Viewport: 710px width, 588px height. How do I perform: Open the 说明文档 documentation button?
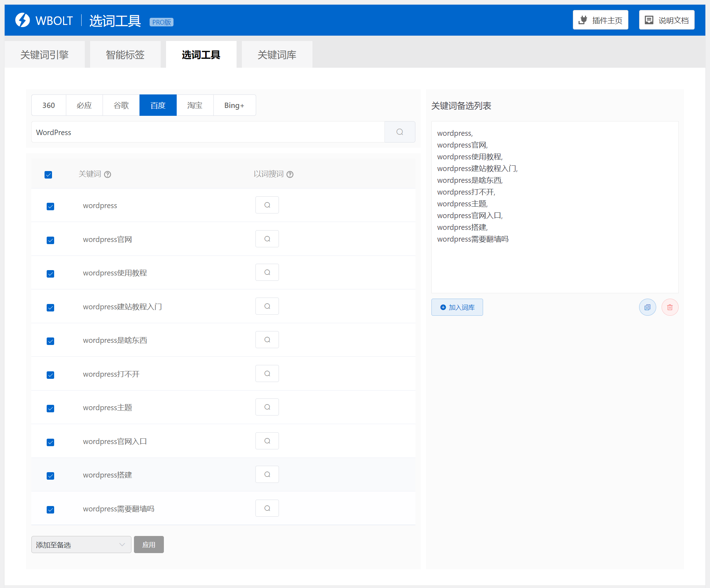[x=667, y=20]
